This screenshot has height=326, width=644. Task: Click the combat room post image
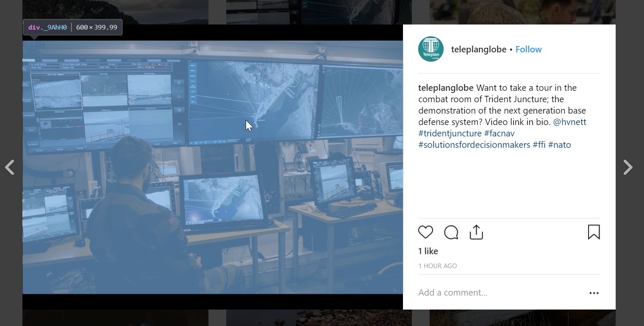pos(213,167)
